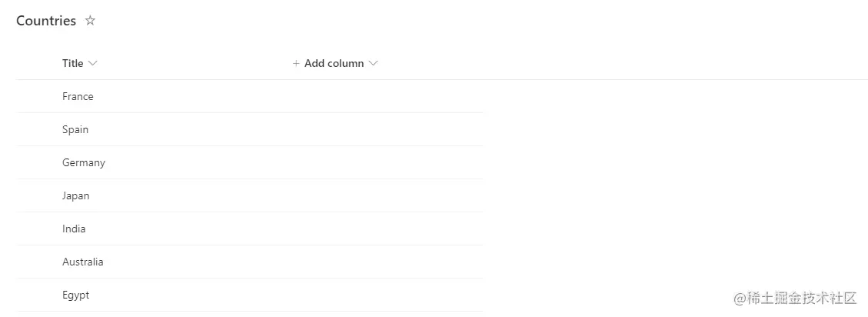This screenshot has width=868, height=317.
Task: Open the India list item
Action: 74,229
